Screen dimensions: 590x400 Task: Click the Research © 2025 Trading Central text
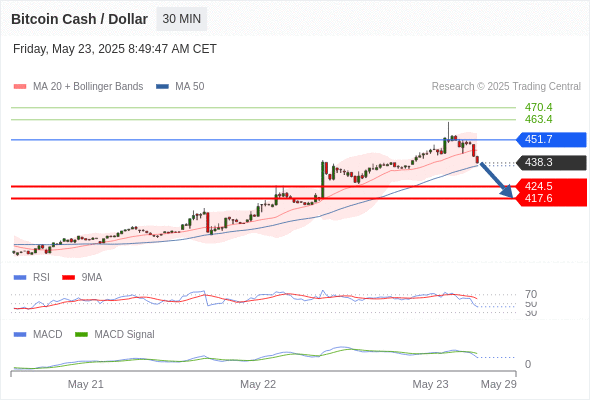pyautogui.click(x=506, y=87)
